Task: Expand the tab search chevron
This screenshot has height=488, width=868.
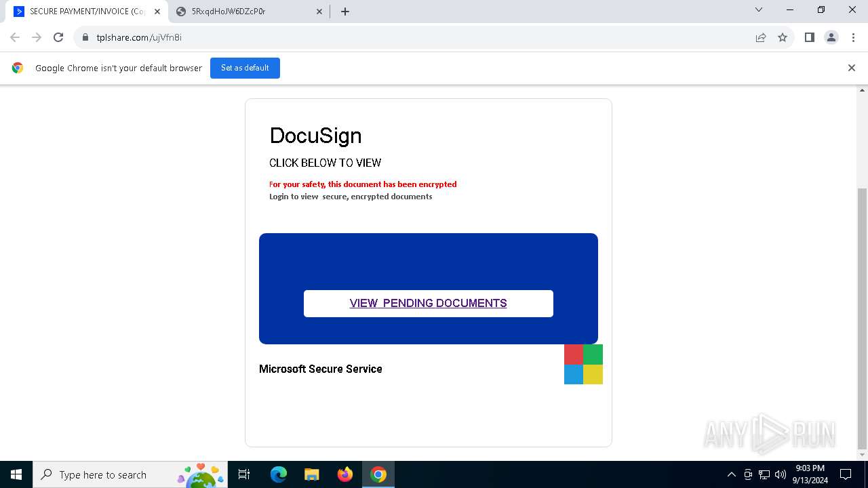Action: [x=759, y=9]
